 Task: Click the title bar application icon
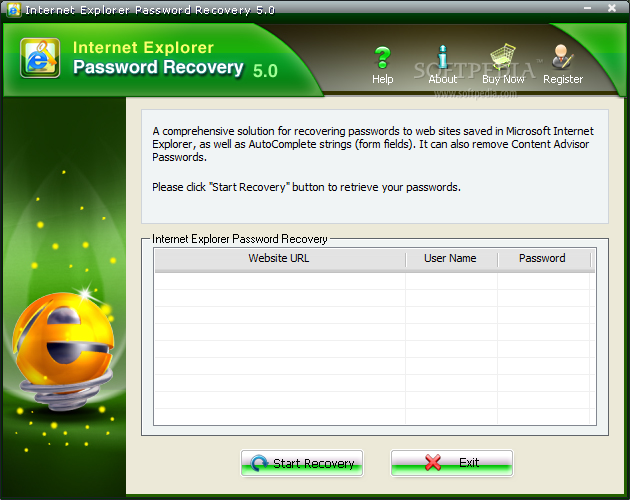tap(14, 9)
